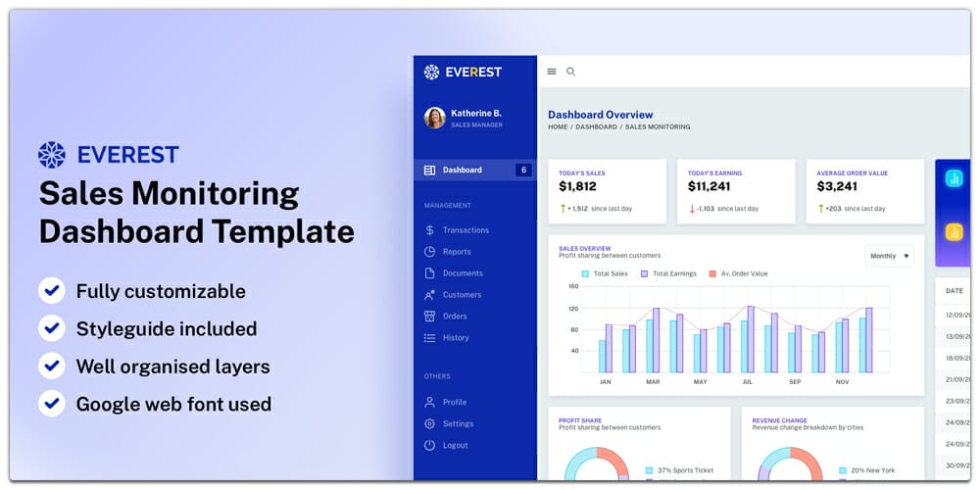Click the Average Order Value $3,241 card
Image resolution: width=980 pixels, height=490 pixels.
[865, 191]
